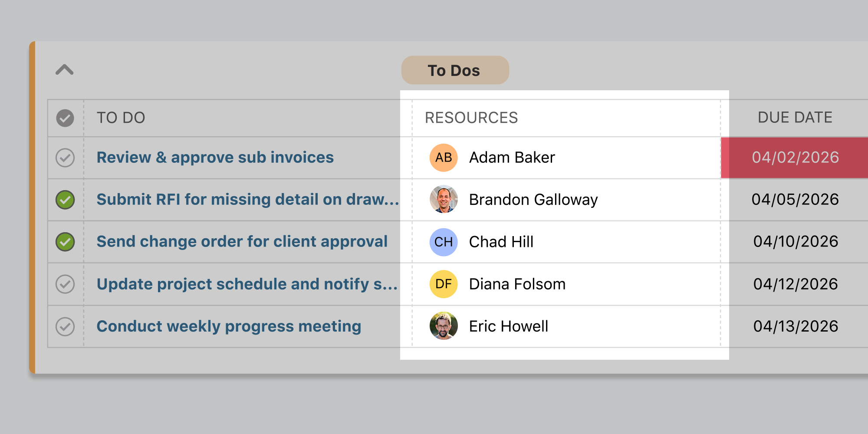Click the RESOURCES column header

471,118
